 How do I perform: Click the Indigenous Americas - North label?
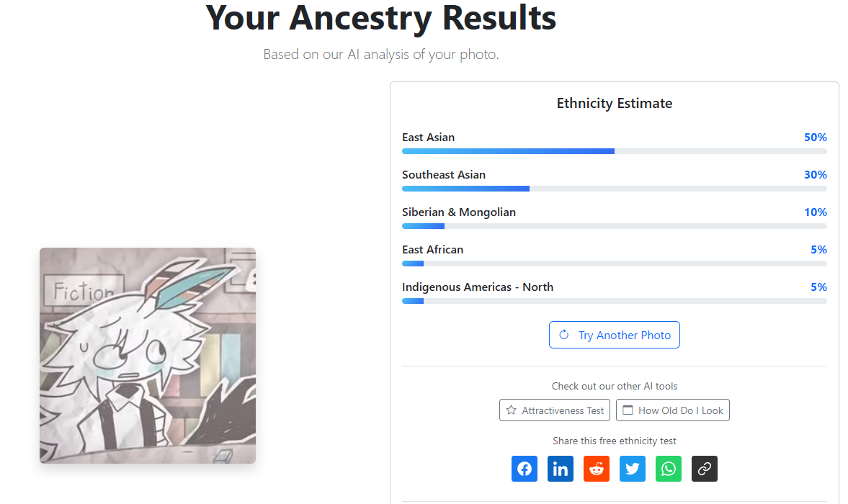(x=478, y=287)
